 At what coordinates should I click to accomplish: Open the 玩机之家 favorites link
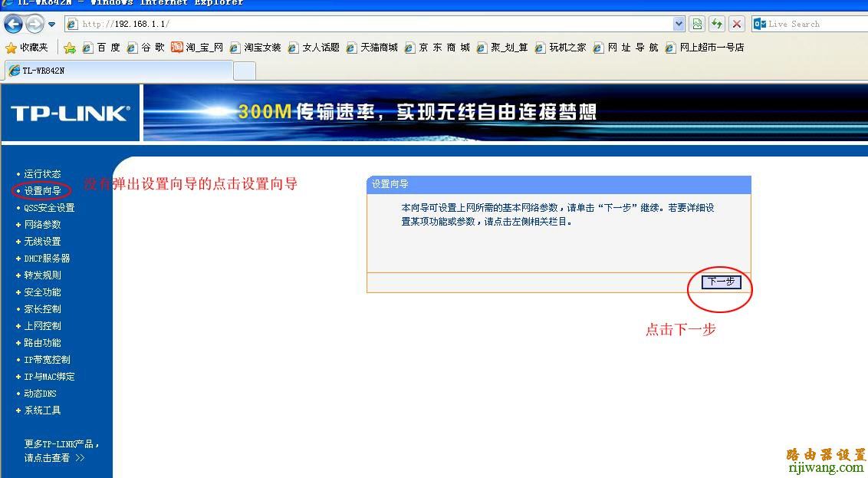(x=561, y=48)
